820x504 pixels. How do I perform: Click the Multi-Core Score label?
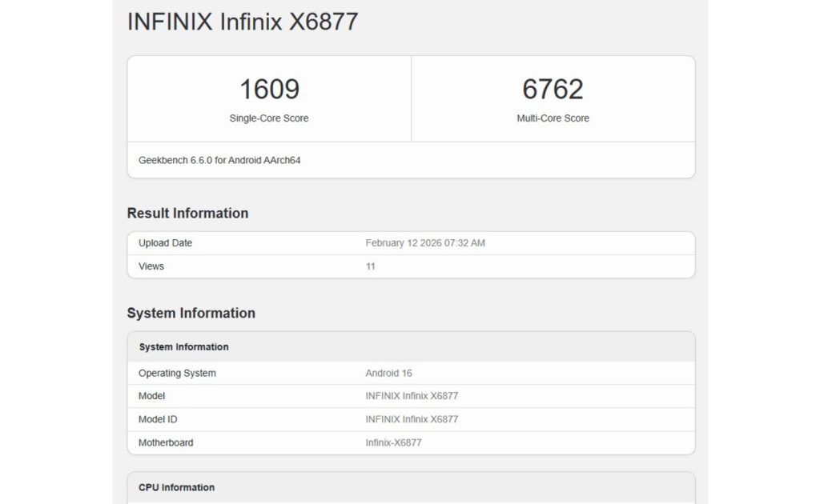point(554,118)
